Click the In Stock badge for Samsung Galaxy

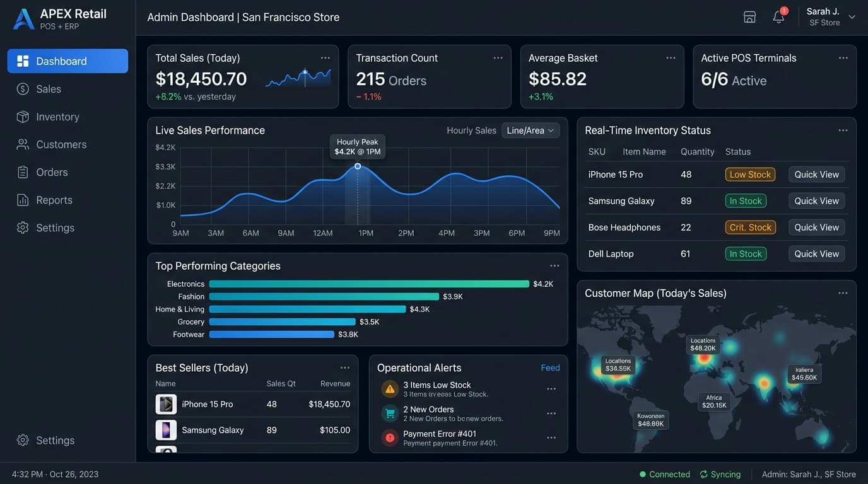(x=746, y=201)
